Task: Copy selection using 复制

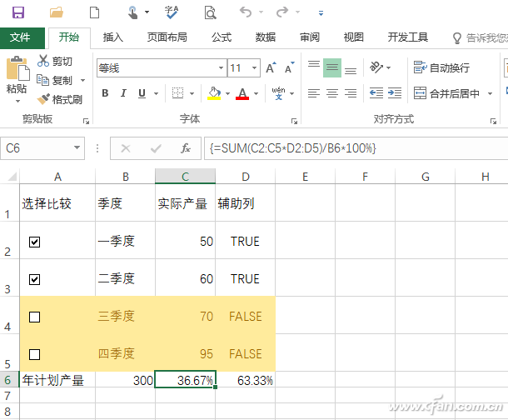Action: [x=54, y=80]
